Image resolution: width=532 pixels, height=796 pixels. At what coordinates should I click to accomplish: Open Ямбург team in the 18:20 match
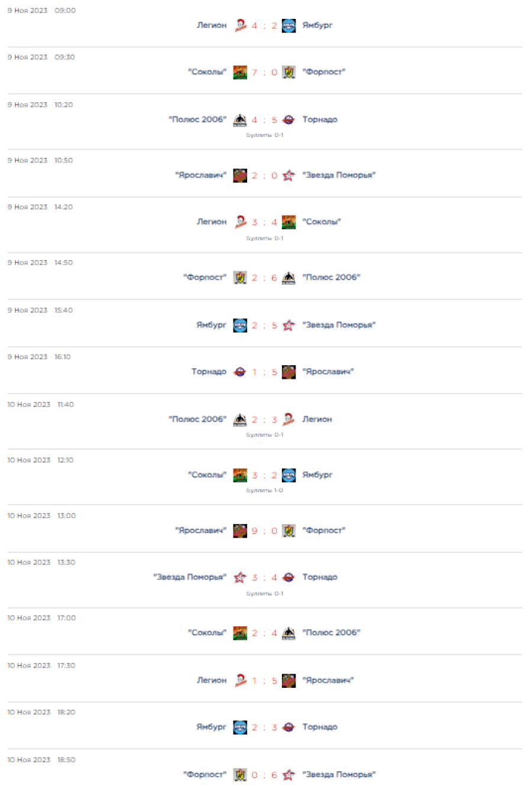pos(212,727)
